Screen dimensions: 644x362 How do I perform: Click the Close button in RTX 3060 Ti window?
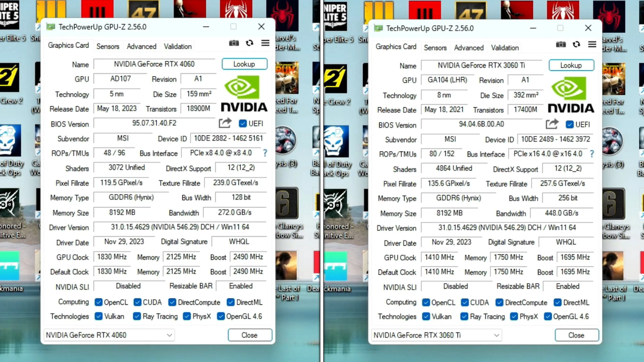coord(576,335)
